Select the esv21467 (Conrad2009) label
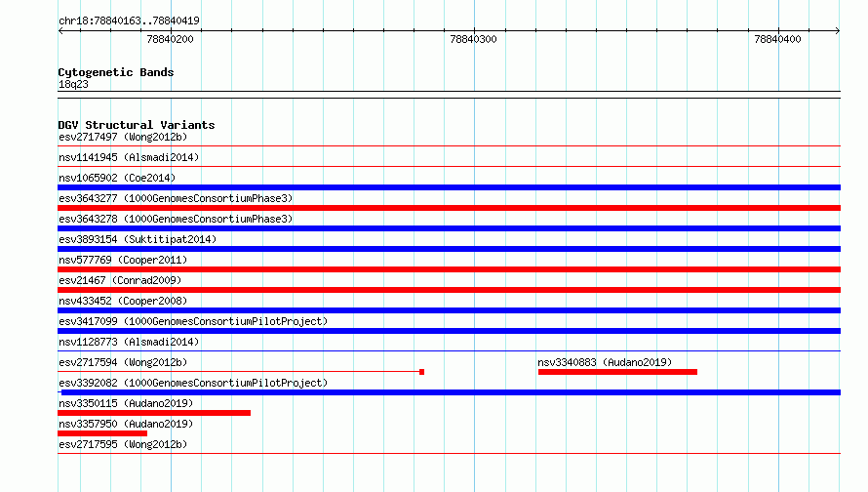Image resolution: width=868 pixels, height=492 pixels. (x=120, y=280)
